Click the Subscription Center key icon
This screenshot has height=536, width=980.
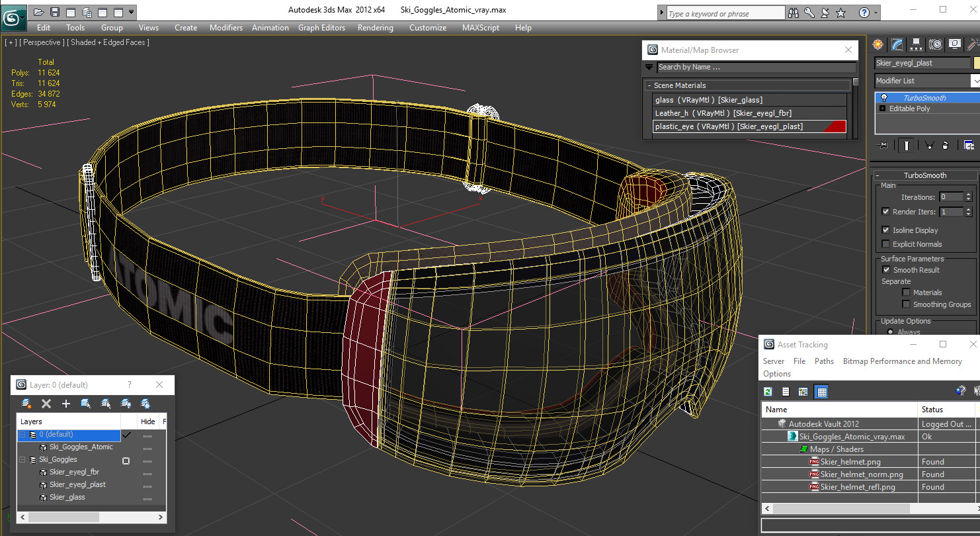point(810,13)
